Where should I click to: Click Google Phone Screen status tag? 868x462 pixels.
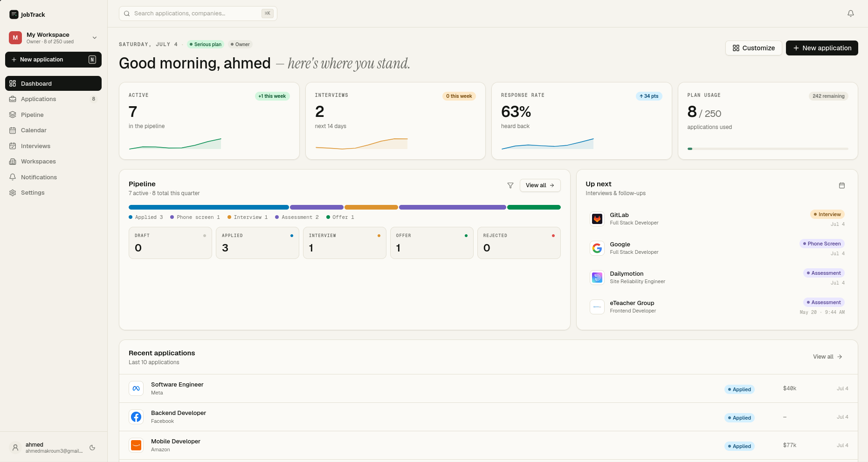[x=822, y=244]
